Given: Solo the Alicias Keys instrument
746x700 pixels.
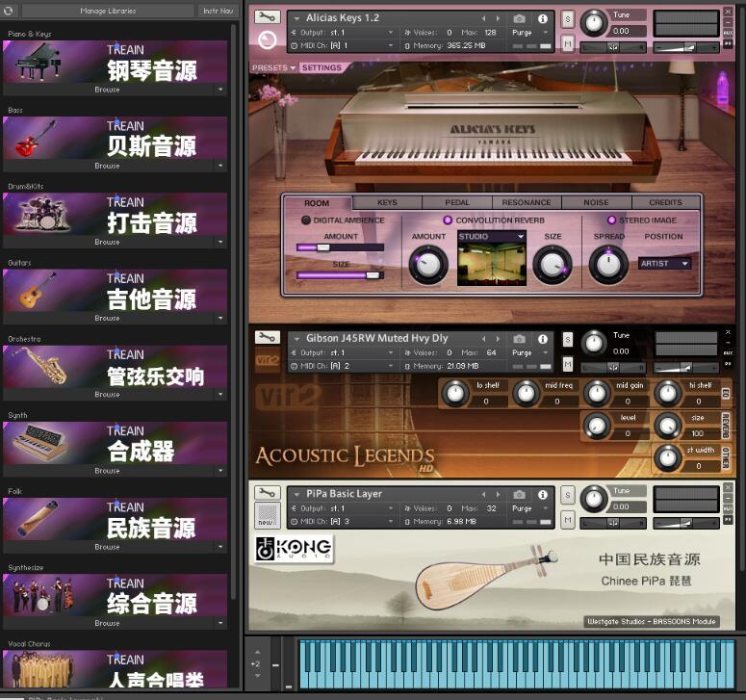Looking at the screenshot, I should [567, 19].
